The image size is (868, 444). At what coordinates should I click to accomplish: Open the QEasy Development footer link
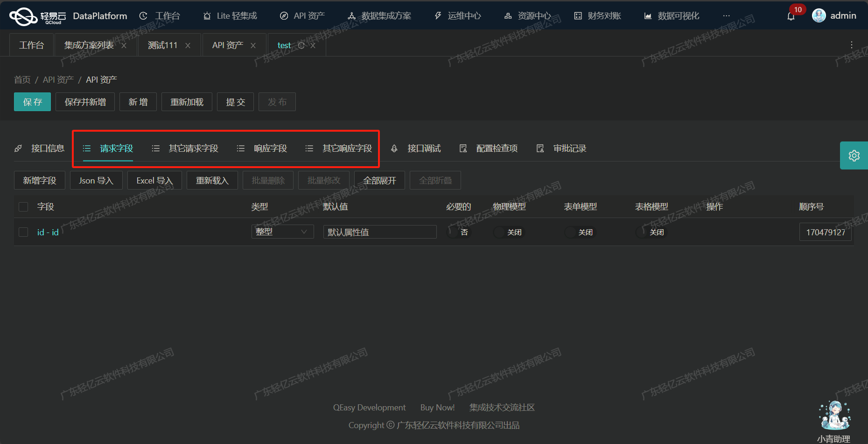(x=369, y=408)
